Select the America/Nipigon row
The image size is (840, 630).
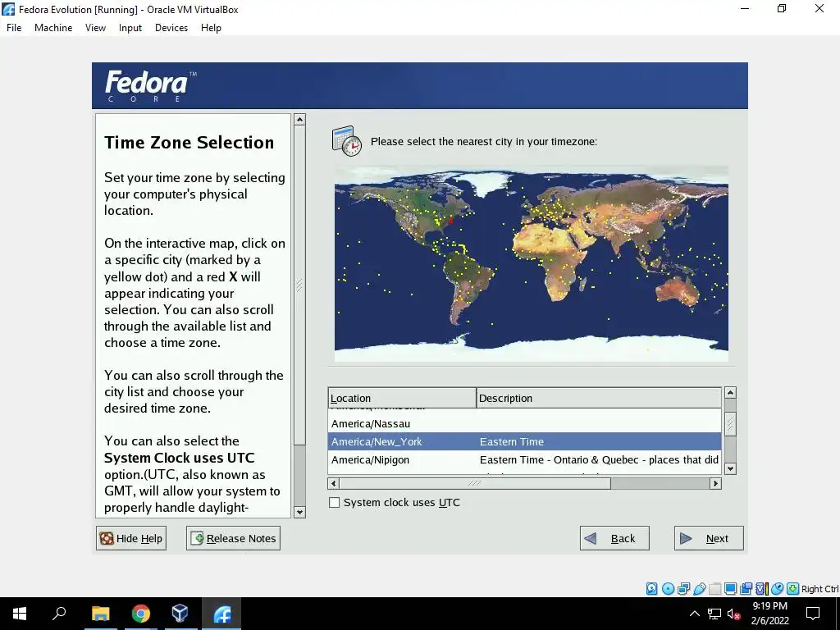pyautogui.click(x=524, y=460)
